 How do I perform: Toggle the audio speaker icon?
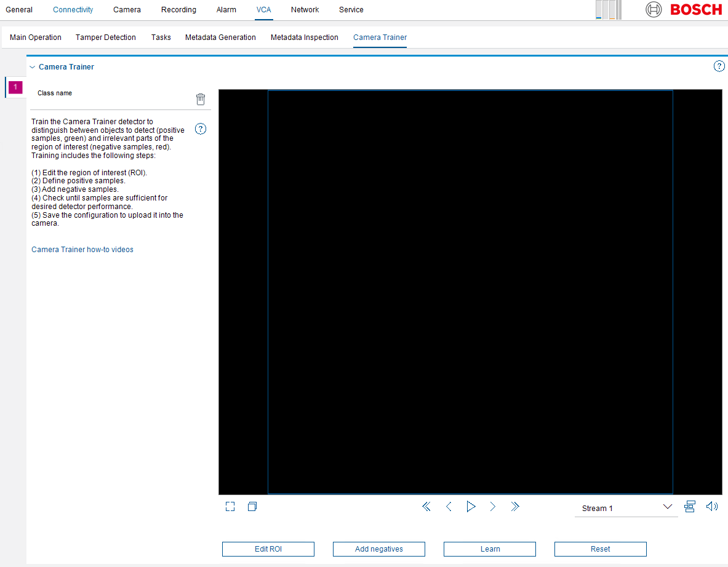click(x=712, y=507)
